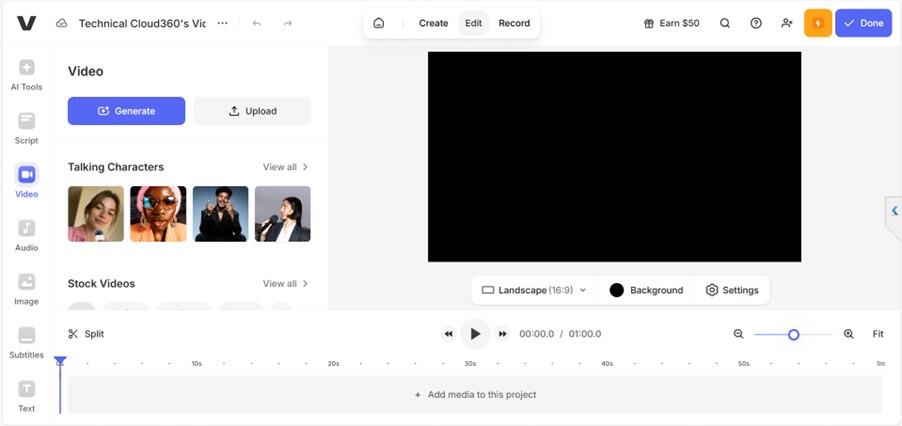Select the Video sidebar item
Screen dimensions: 902x426
pyautogui.click(x=26, y=182)
